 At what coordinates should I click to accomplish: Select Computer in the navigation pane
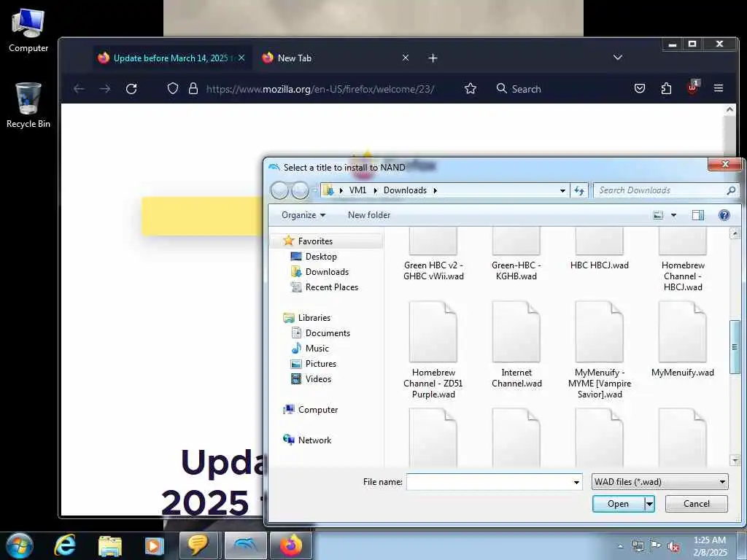point(318,410)
